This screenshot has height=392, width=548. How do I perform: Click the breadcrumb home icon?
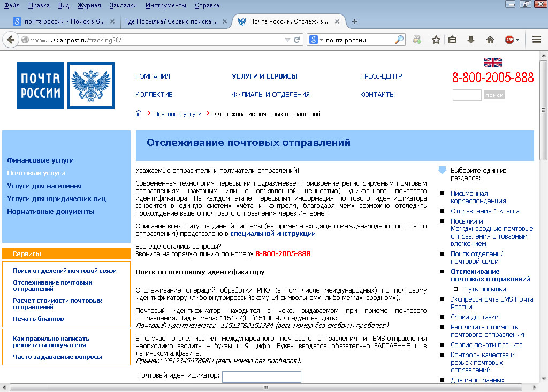(139, 113)
